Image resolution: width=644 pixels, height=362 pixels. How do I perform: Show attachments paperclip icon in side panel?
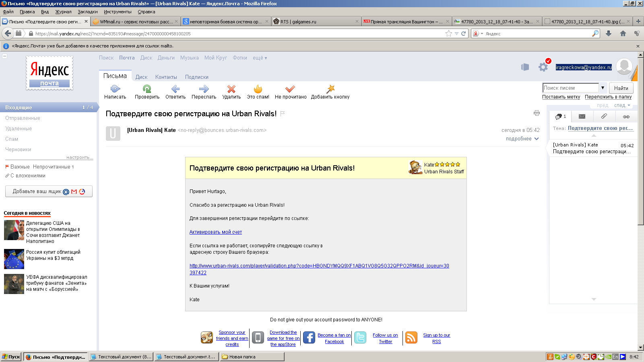pyautogui.click(x=604, y=117)
